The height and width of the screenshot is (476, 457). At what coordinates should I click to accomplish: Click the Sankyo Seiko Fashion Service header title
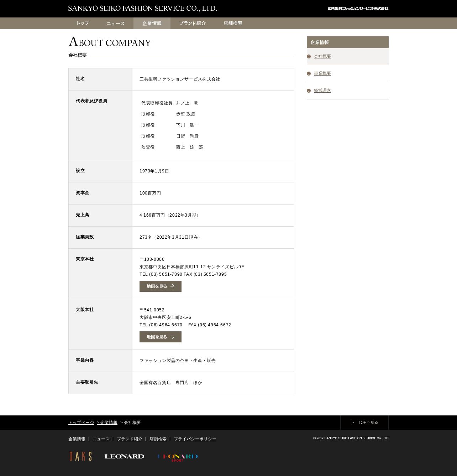point(142,9)
